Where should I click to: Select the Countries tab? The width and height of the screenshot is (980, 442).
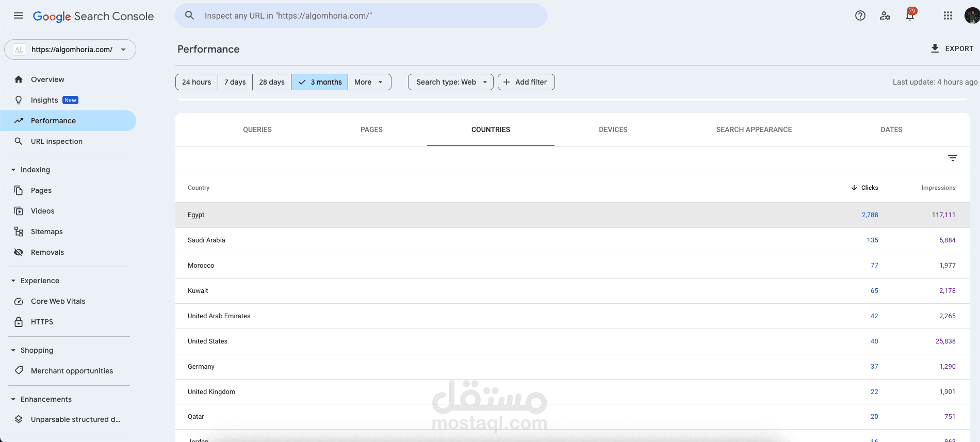pyautogui.click(x=491, y=129)
